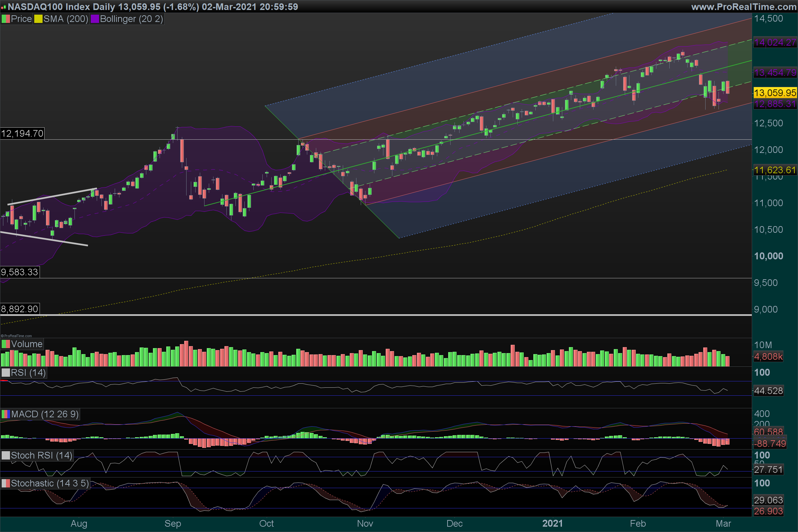Image resolution: width=798 pixels, height=532 pixels.
Task: Click the 8,892.90 horizontal line label
Action: click(x=20, y=309)
